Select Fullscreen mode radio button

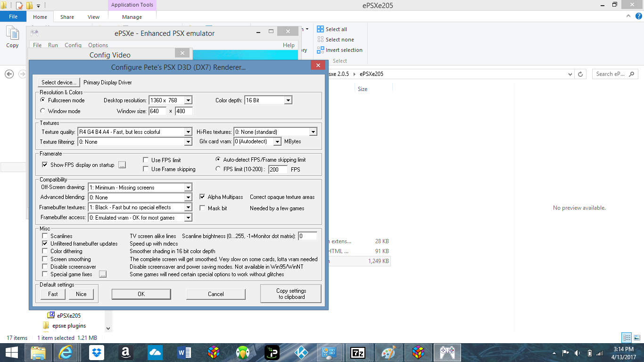coord(43,100)
